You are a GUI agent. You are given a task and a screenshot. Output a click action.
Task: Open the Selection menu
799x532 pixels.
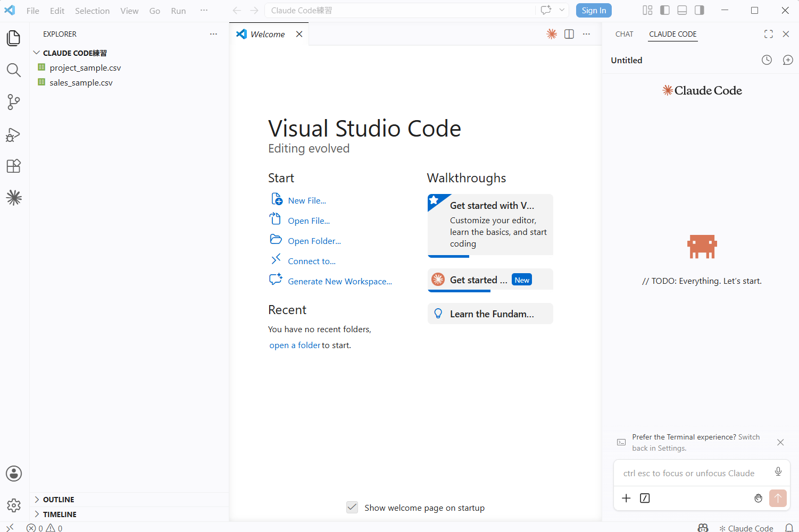[92, 11]
